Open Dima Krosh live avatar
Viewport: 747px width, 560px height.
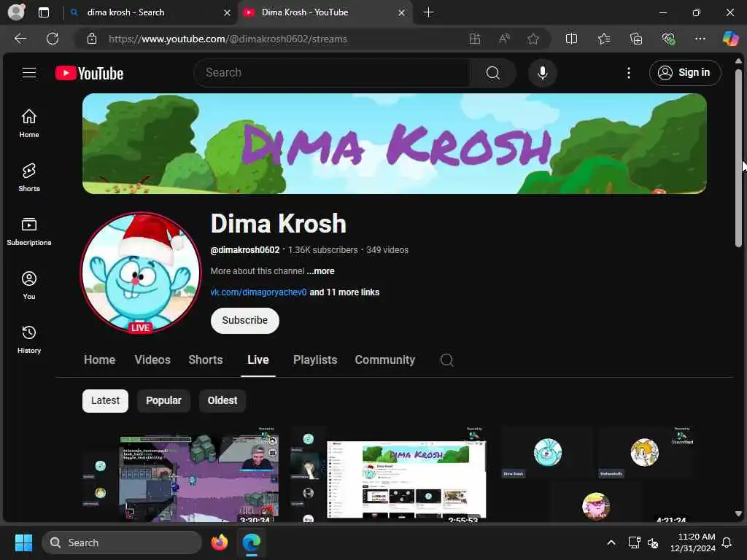coord(140,273)
